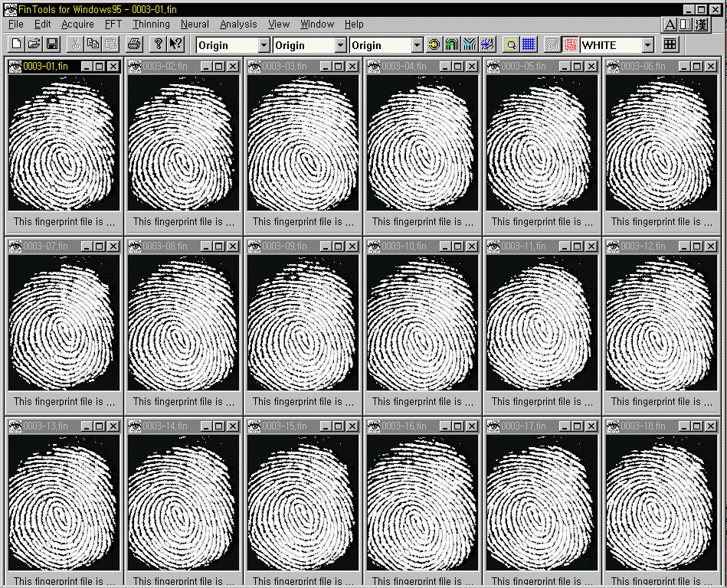Open the Analysis menu
Image resolution: width=727 pixels, height=588 pixels.
(238, 24)
